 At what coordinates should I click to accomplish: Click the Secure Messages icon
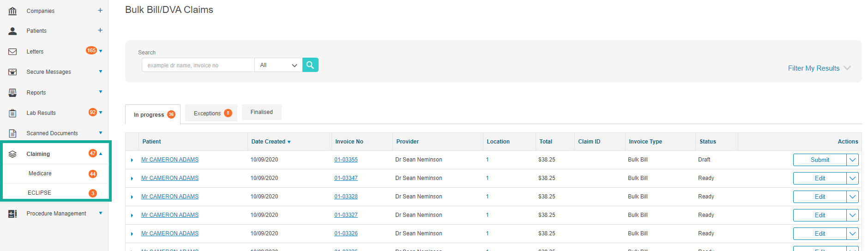(12, 72)
